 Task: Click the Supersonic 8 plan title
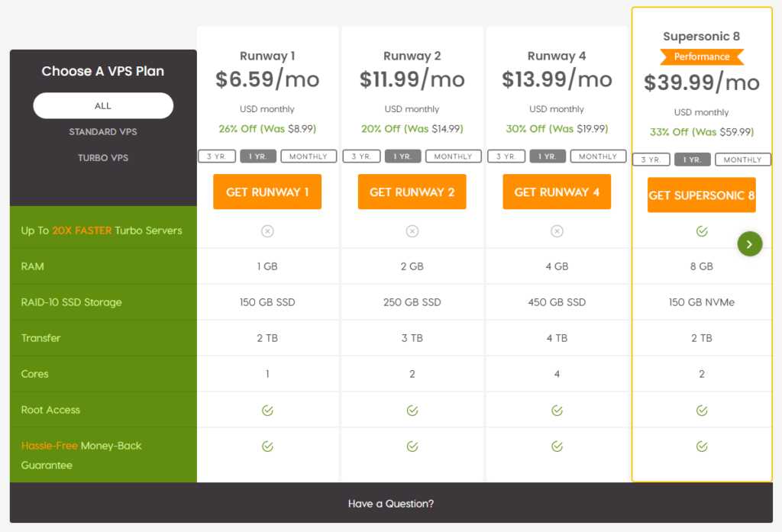point(702,37)
